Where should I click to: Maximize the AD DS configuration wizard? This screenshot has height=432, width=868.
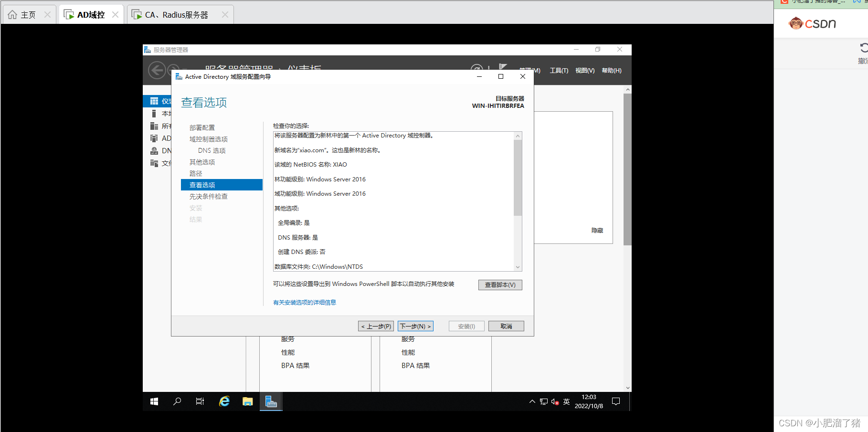501,76
